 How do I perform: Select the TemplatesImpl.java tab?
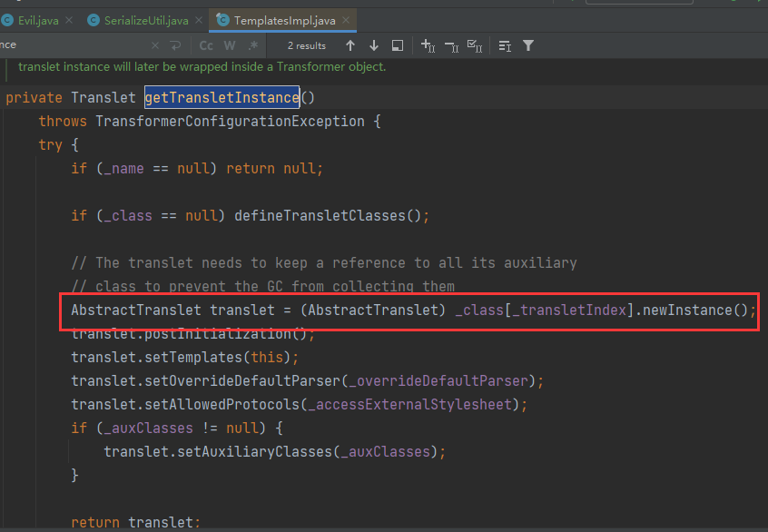tap(284, 21)
